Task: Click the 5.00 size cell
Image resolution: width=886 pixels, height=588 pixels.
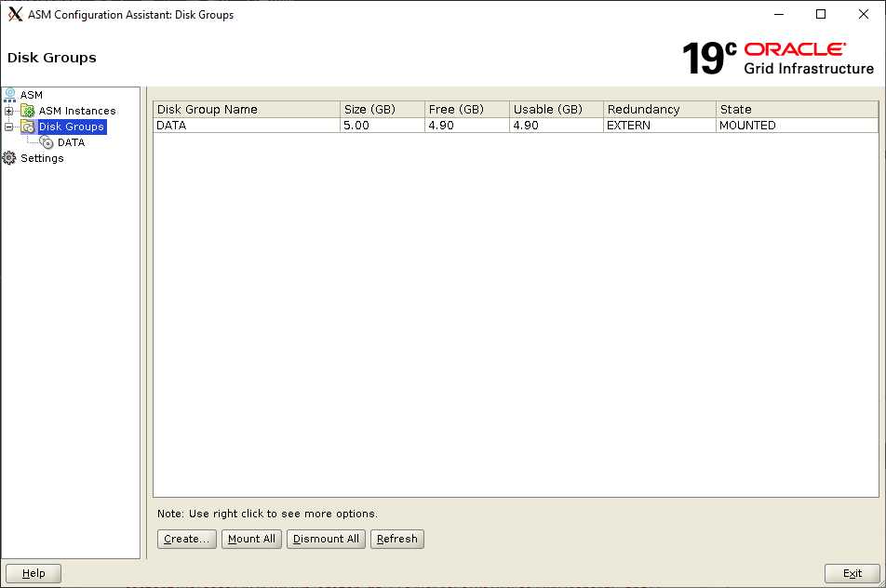Action: 382,126
